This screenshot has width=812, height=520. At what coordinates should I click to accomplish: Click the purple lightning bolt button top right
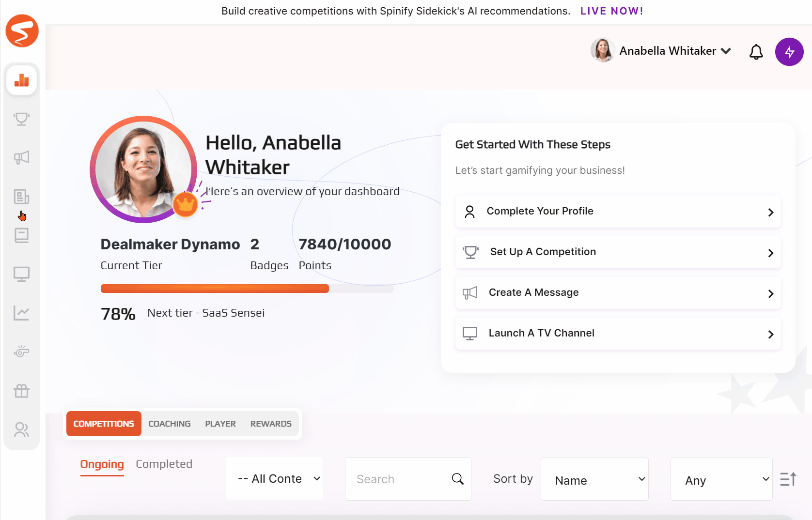(x=789, y=52)
